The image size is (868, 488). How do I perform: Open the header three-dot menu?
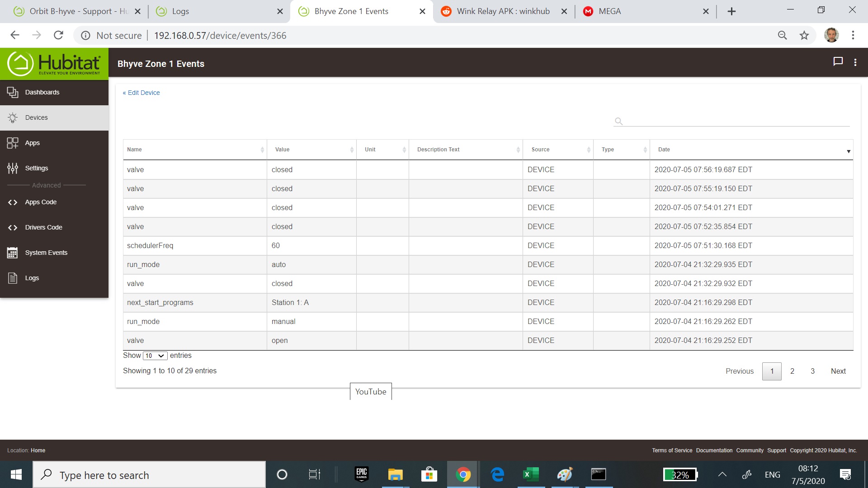pos(855,62)
